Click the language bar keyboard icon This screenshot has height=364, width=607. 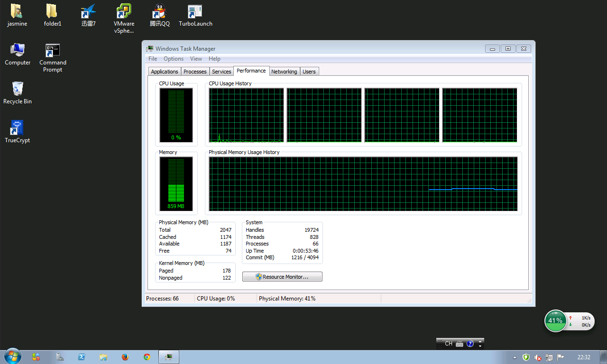pyautogui.click(x=459, y=344)
